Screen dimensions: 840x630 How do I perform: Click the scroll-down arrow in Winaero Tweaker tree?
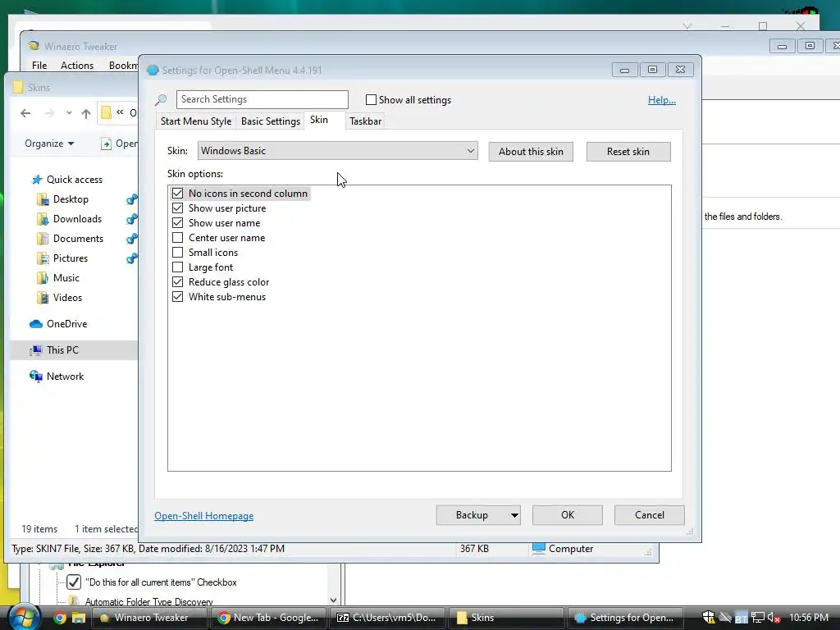[x=333, y=600]
